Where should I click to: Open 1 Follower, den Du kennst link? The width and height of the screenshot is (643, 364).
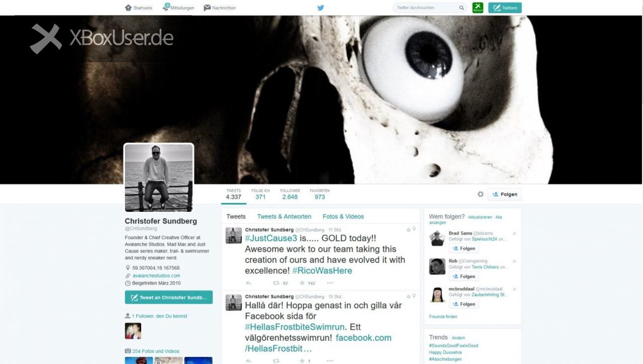pyautogui.click(x=159, y=316)
